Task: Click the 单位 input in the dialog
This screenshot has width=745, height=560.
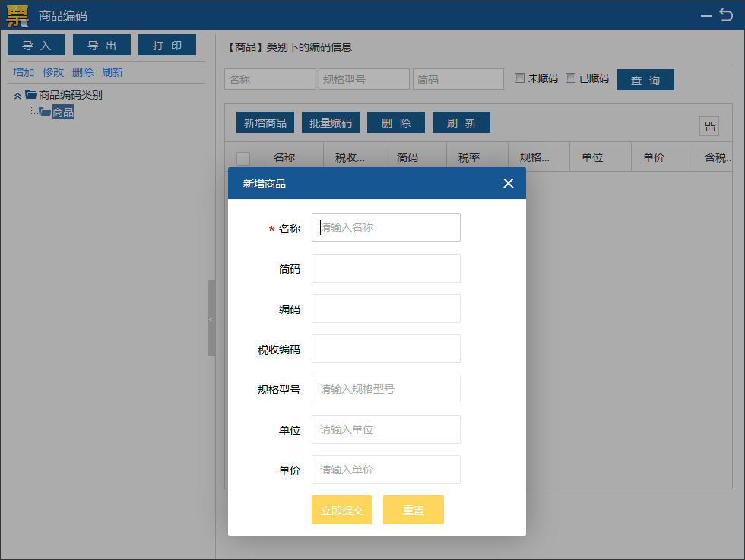Action: (386, 429)
